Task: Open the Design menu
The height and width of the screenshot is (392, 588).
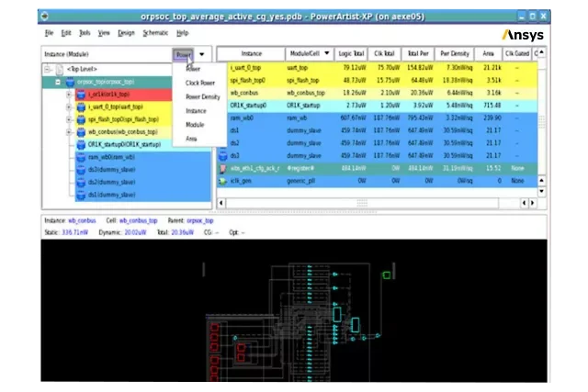Action: (x=126, y=33)
